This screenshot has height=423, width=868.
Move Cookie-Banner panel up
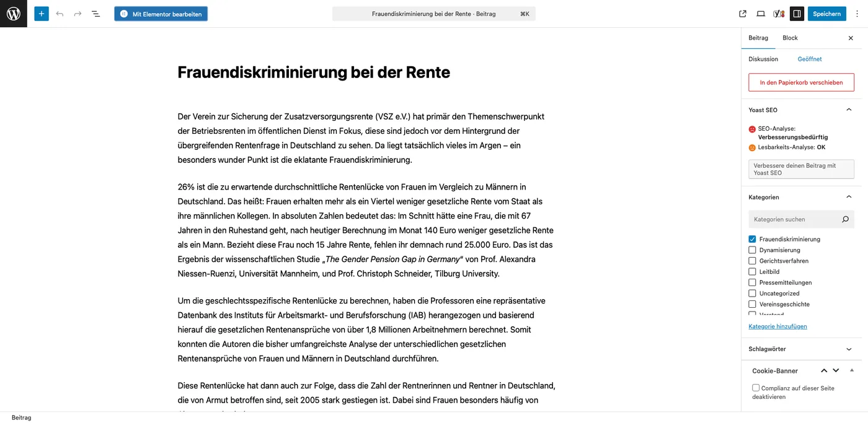824,370
